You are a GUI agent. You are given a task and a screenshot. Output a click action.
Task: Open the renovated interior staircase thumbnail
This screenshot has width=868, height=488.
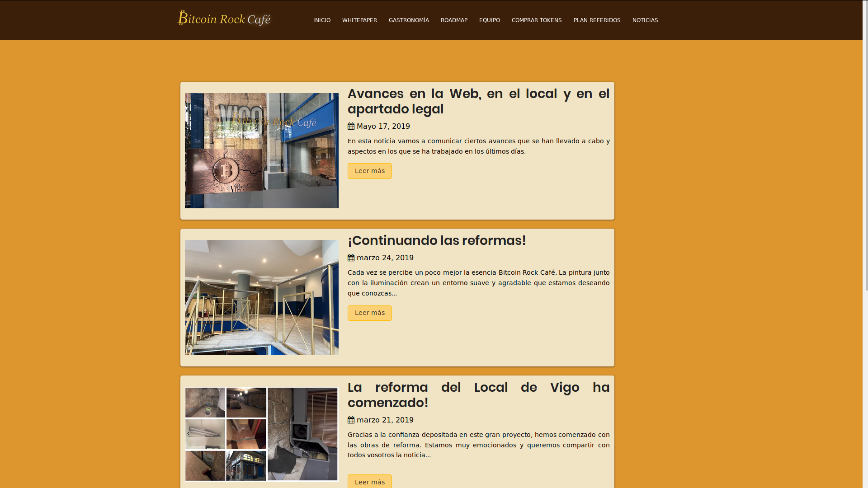(x=261, y=297)
